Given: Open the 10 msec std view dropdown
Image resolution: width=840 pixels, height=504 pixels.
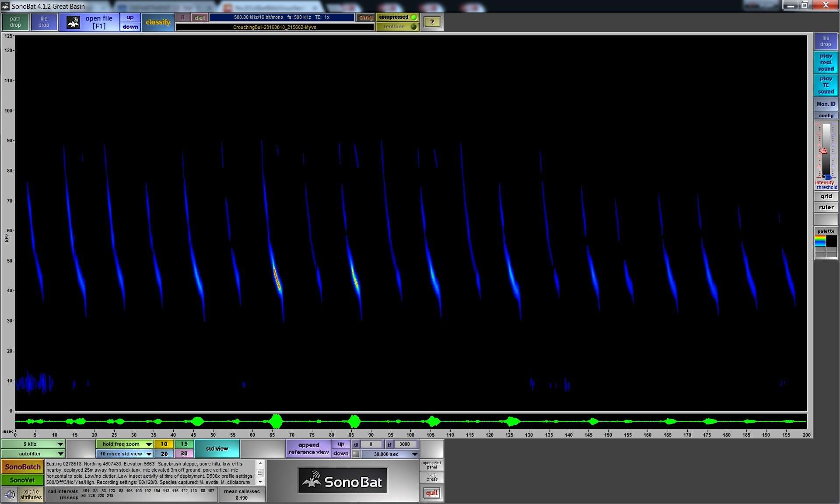Looking at the screenshot, I should point(124,454).
